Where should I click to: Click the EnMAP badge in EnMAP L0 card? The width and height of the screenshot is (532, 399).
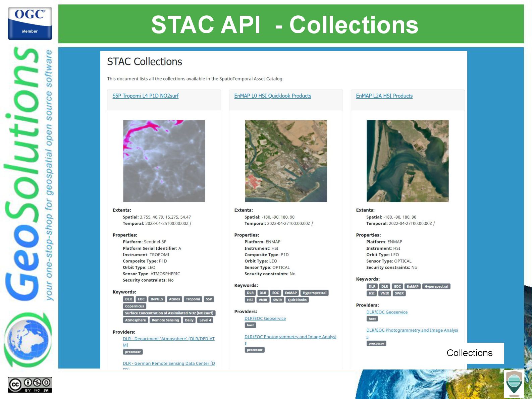click(291, 293)
